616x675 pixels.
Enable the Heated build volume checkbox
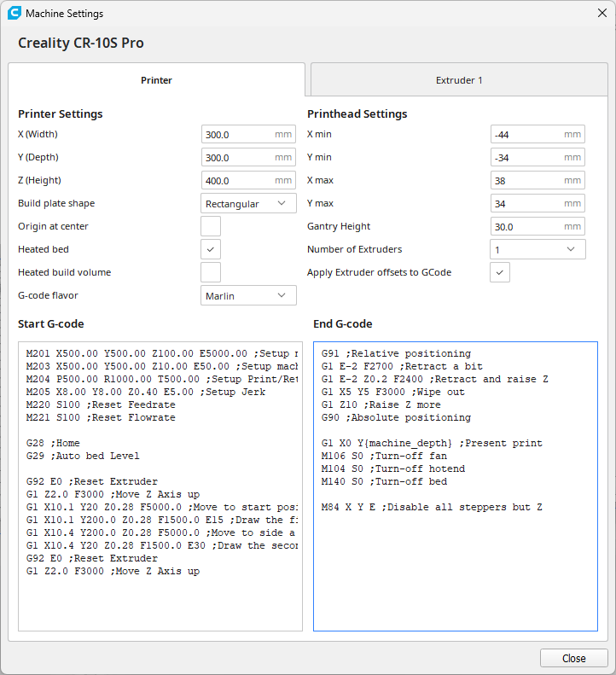pos(211,272)
